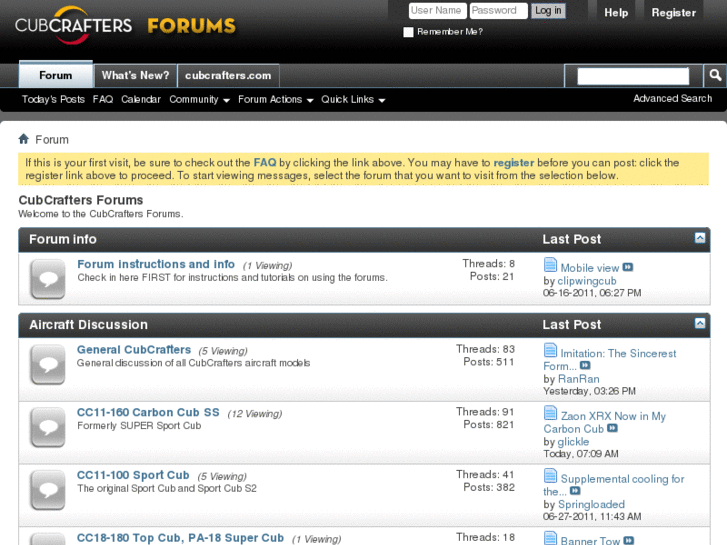This screenshot has width=727, height=545.
Task: Go to last post arrow after Carbon Cub
Action: 612,428
